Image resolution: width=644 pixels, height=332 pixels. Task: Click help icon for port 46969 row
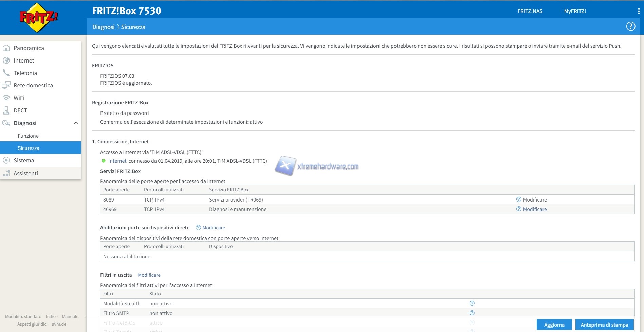(518, 209)
